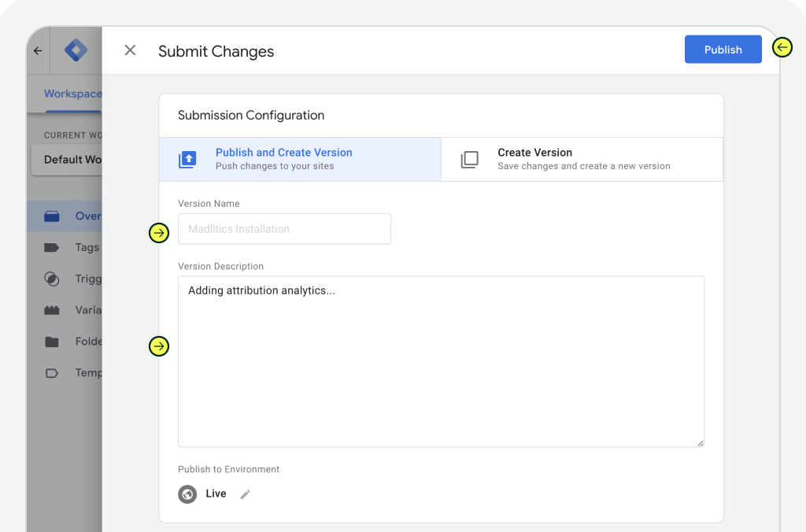
Task: Open the Default Workspace selector
Action: pos(67,159)
